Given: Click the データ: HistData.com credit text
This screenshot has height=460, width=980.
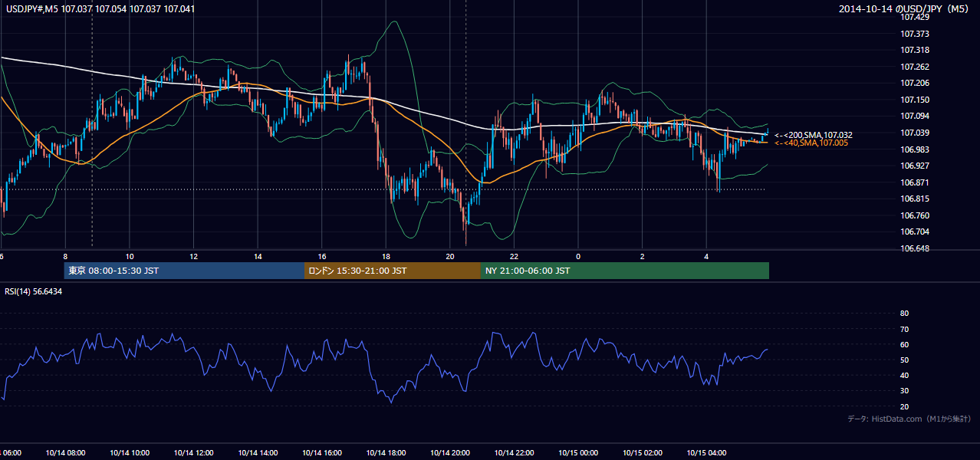Looking at the screenshot, I should (909, 419).
